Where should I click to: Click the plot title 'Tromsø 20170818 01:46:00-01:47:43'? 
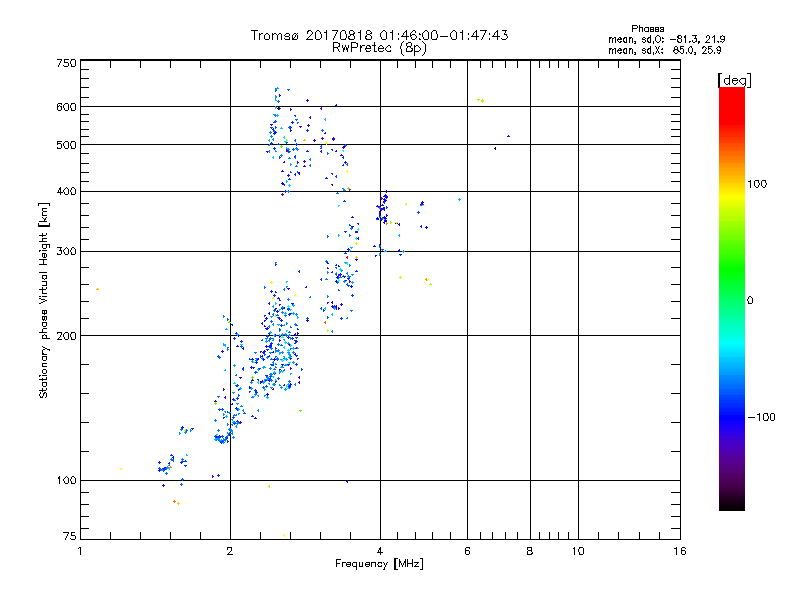click(379, 35)
